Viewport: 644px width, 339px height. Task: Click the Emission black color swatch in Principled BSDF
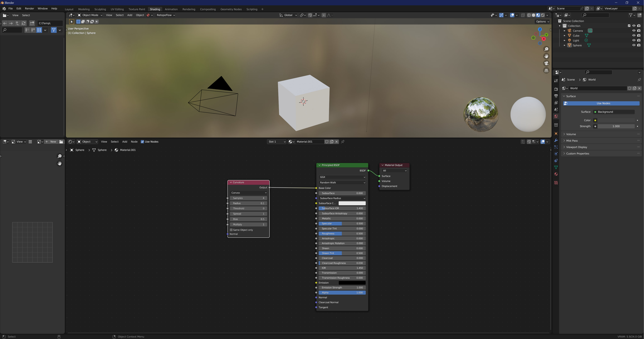point(352,283)
